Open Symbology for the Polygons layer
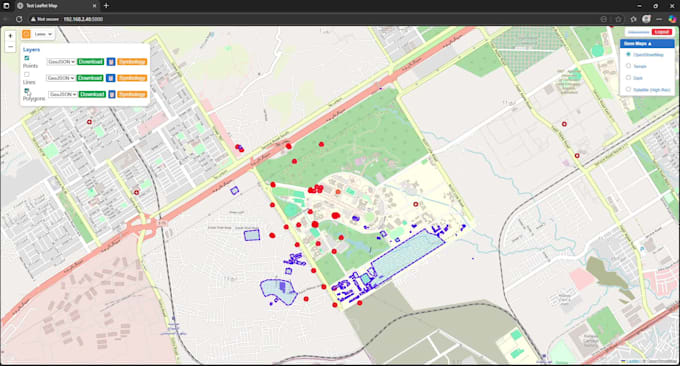The width and height of the screenshot is (680, 366). [x=132, y=94]
